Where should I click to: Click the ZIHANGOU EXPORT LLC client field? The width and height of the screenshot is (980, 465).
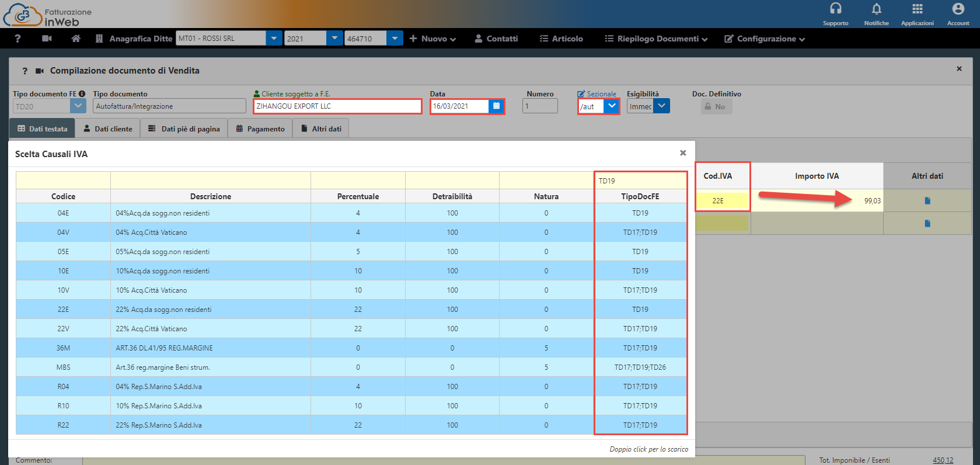337,106
